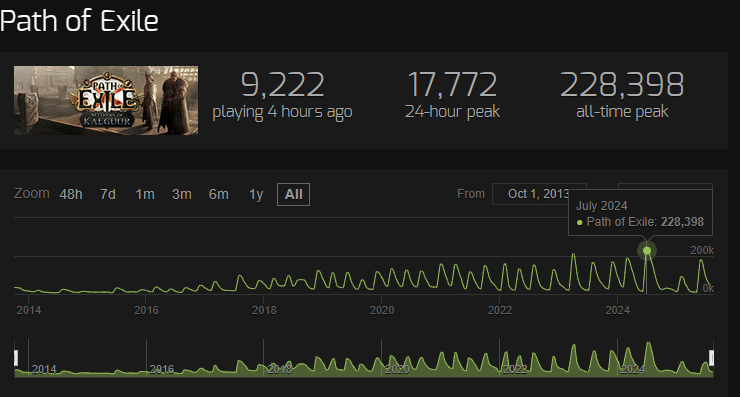The width and height of the screenshot is (740, 397).
Task: Select the 48h zoom range
Action: point(71,194)
